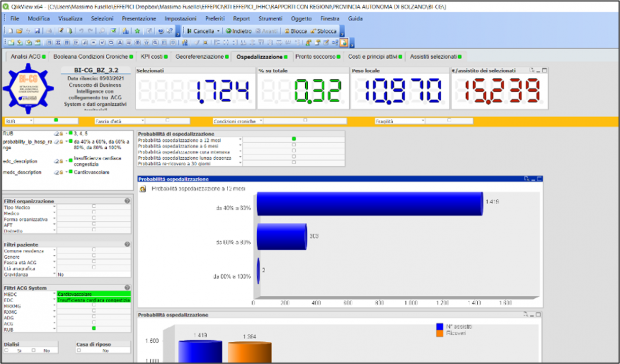Tick the Casa di riposo No checkbox
This screenshot has width=620, height=364.
[79, 350]
